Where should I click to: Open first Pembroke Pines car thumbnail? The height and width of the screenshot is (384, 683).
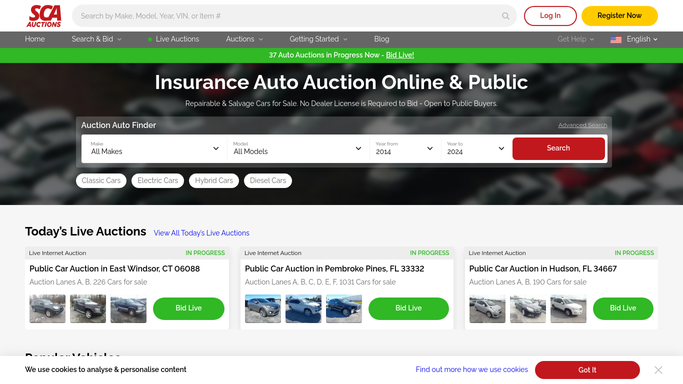(x=263, y=309)
